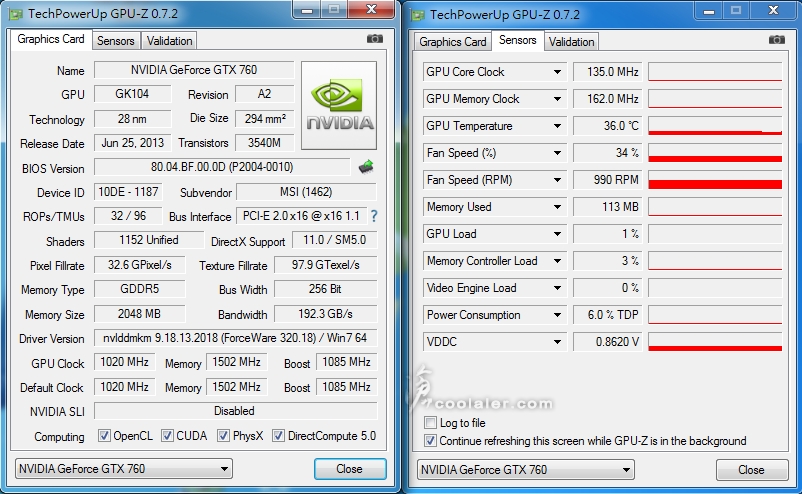Click the Transistors value 3540M

tap(265, 143)
